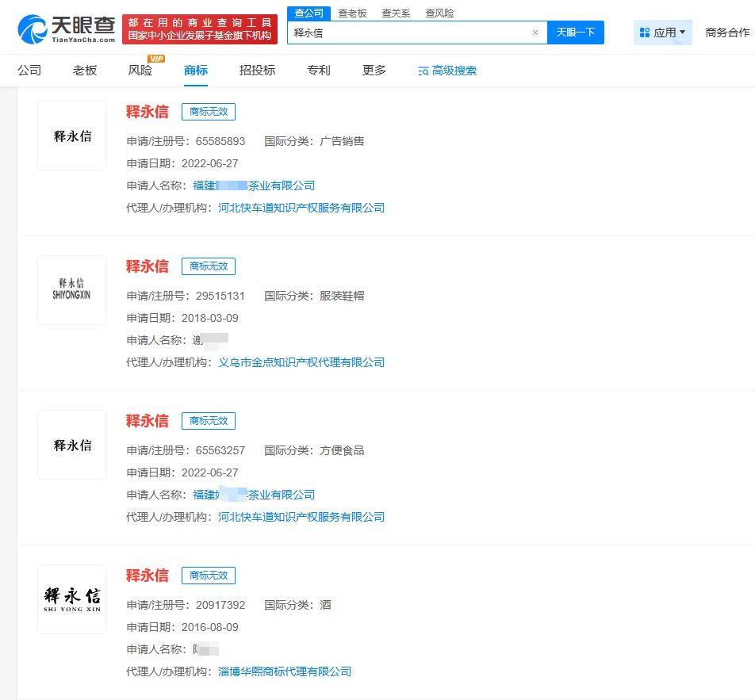Open the SHI YONG XIN calligraphy thumbnail
755x700 pixels.
(72, 599)
